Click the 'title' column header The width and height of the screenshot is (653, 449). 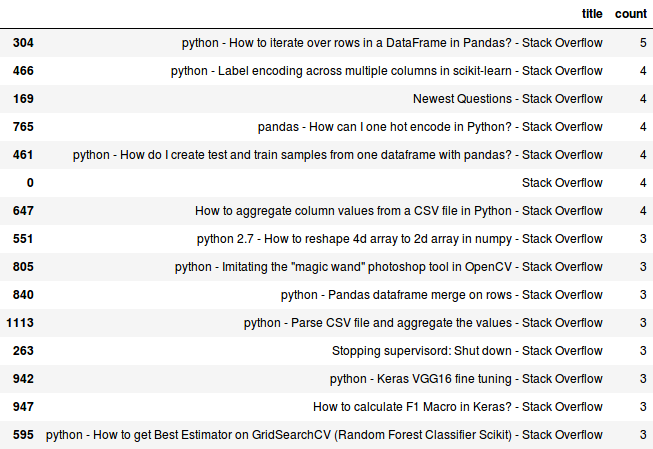click(592, 14)
